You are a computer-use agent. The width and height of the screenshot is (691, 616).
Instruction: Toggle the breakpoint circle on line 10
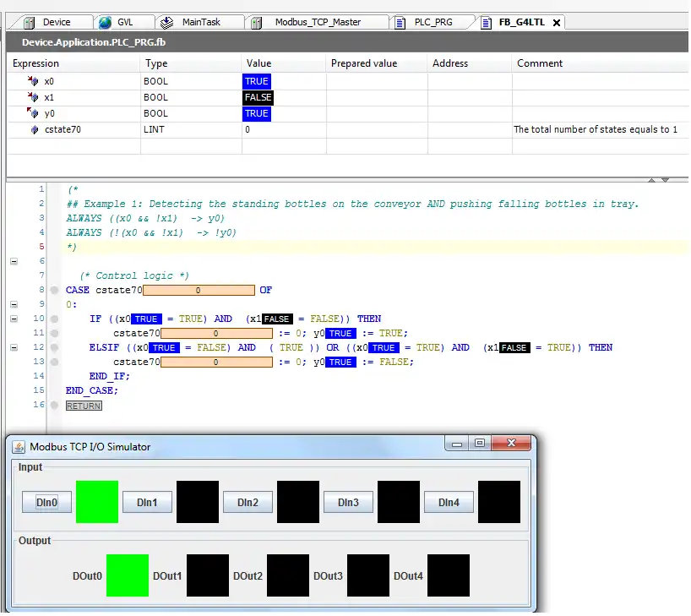(55, 319)
